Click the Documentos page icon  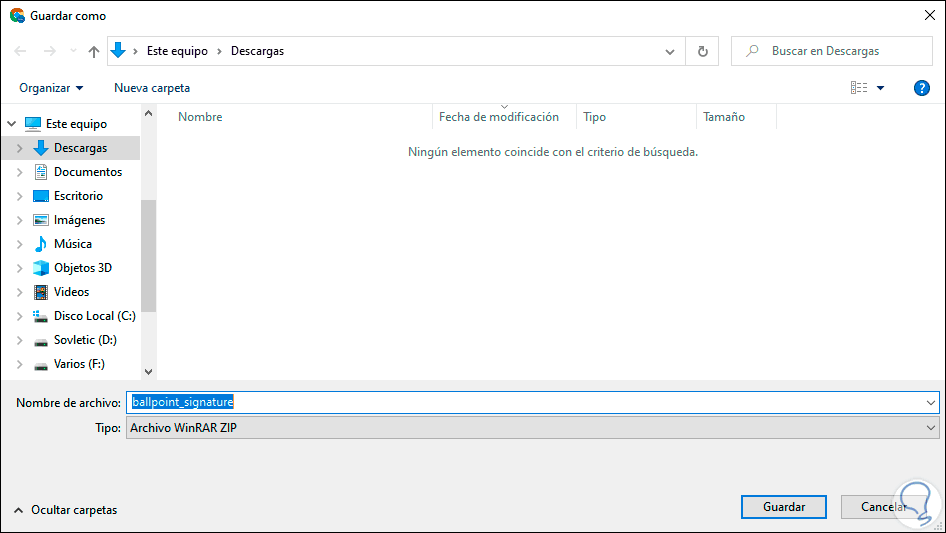[40, 172]
